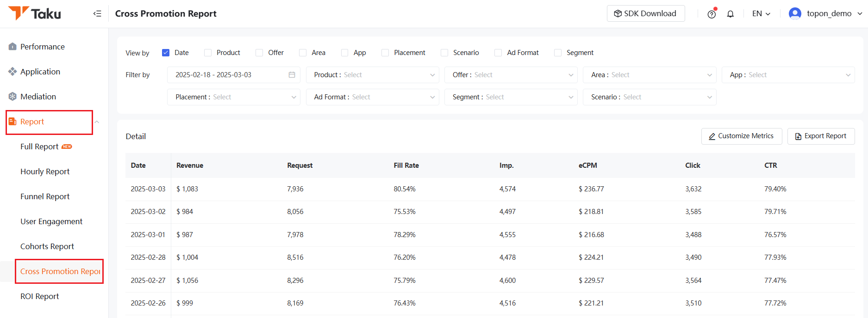Viewport: 868px width, 318px height.
Task: Open the Funnel Report page
Action: (45, 196)
